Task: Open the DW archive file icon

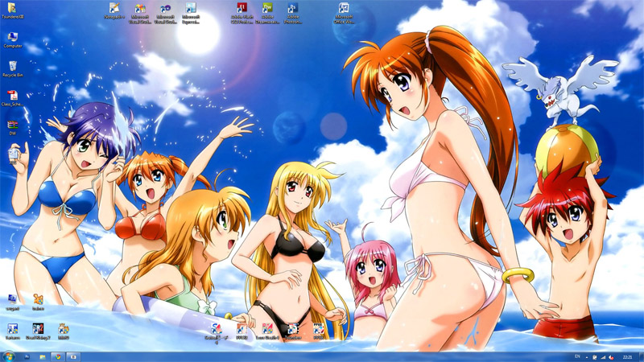Action: coord(13,127)
